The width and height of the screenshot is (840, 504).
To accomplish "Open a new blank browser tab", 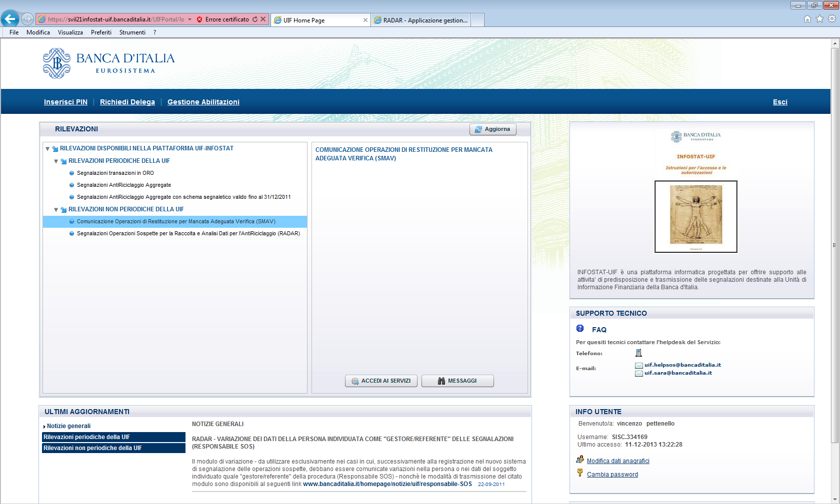I will (477, 20).
